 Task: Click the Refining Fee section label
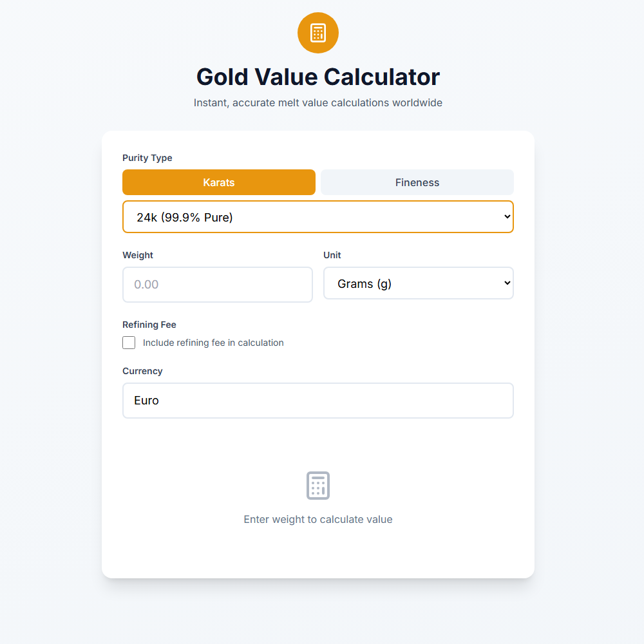[149, 325]
